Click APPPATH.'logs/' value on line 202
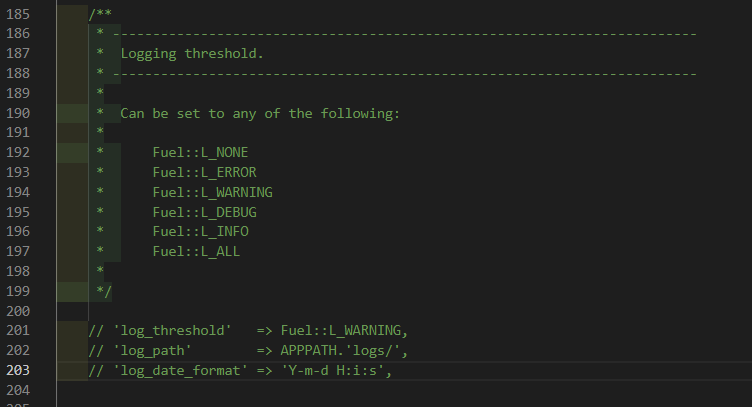The width and height of the screenshot is (752, 407). 340,350
